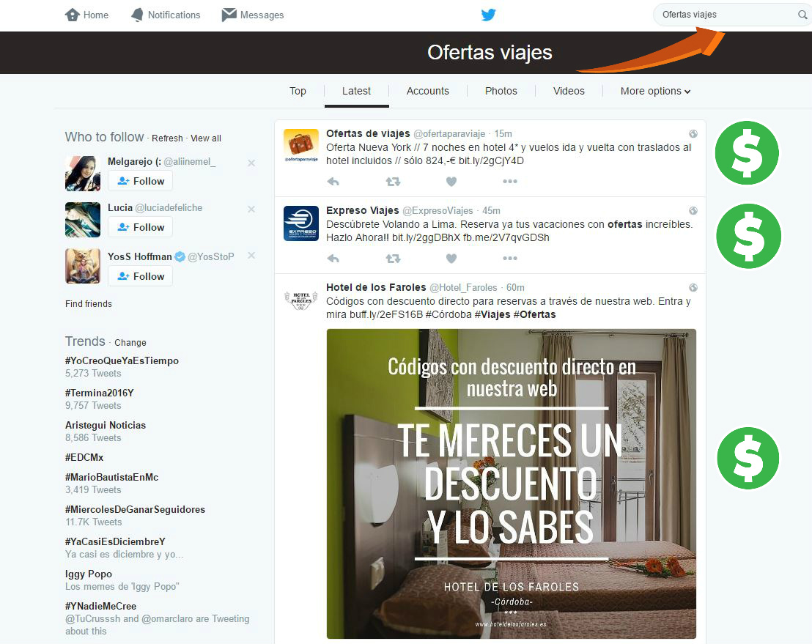Open bit.ly/2ggDBhX link in Expreso tweet
The height and width of the screenshot is (644, 812).
click(x=427, y=237)
